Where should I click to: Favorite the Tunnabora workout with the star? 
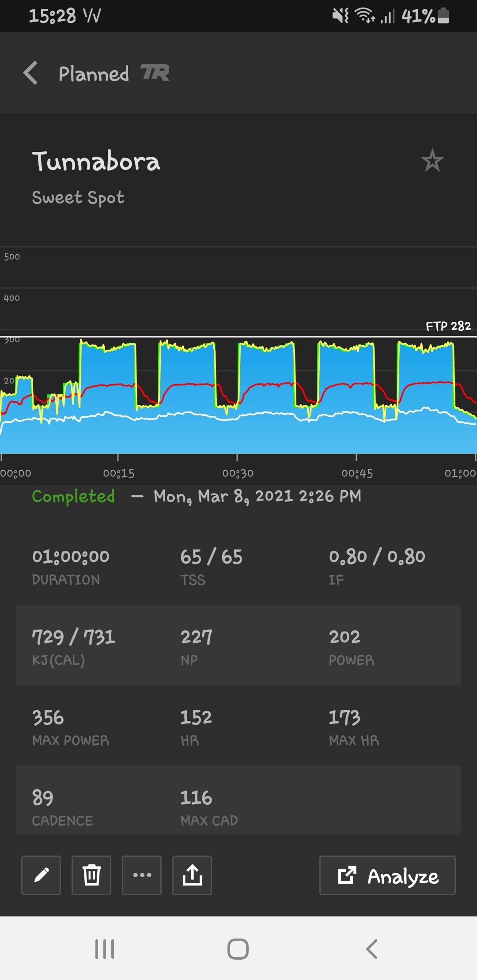[432, 160]
